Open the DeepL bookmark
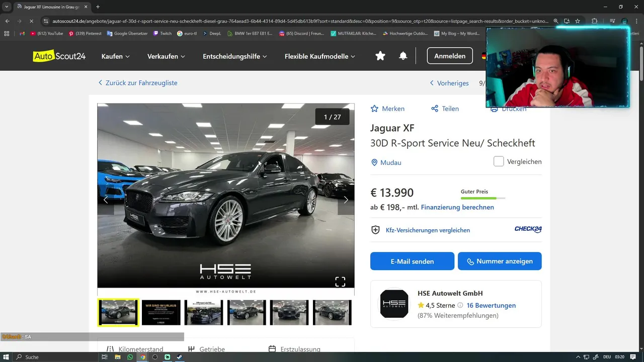This screenshot has width=644, height=362. (212, 34)
